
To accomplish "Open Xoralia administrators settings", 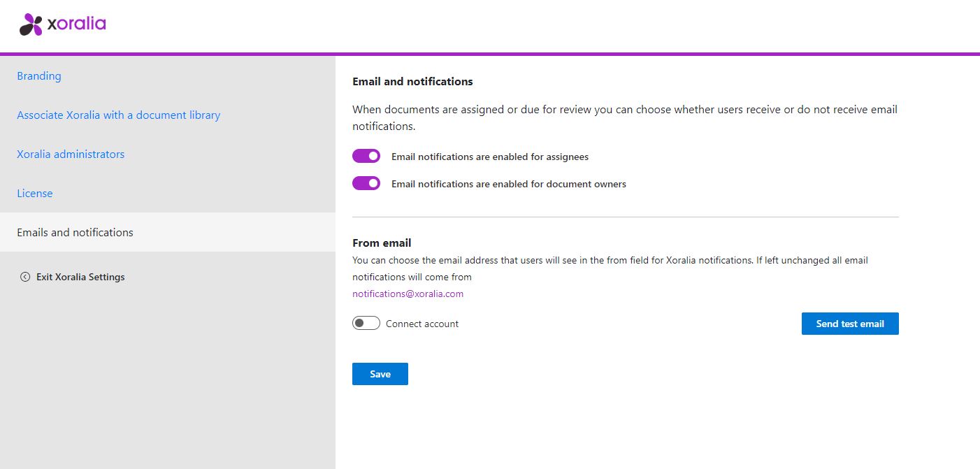I will pos(71,154).
